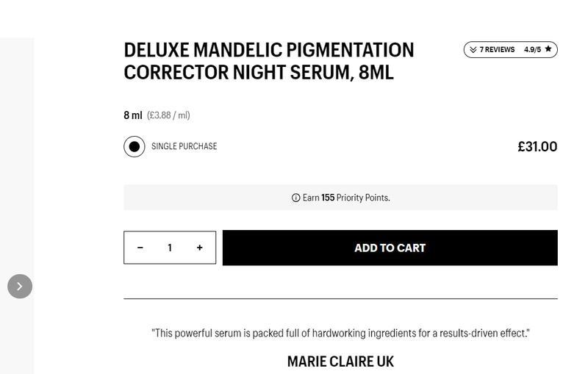Choose the 8 ml size option
This screenshot has height=374, width=588.
pos(132,115)
